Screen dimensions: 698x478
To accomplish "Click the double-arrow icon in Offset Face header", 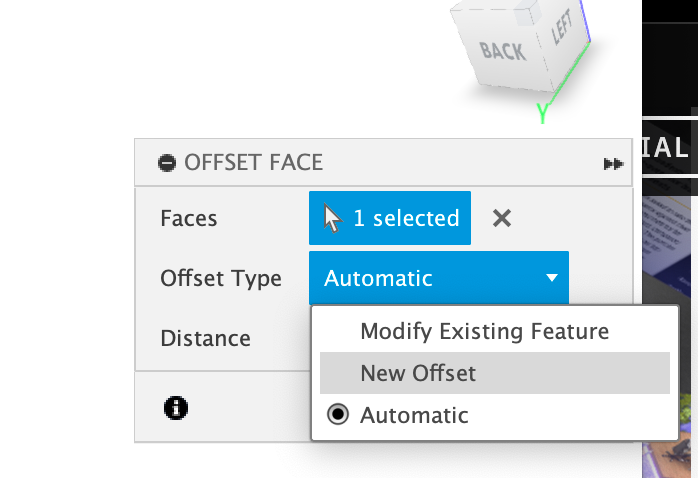I will (613, 164).
